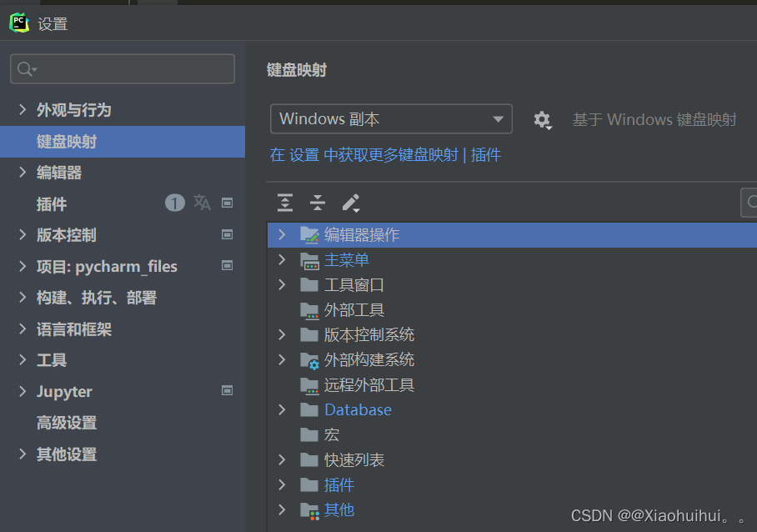
Task: Select the edit shortcut pencil icon
Action: point(350,203)
